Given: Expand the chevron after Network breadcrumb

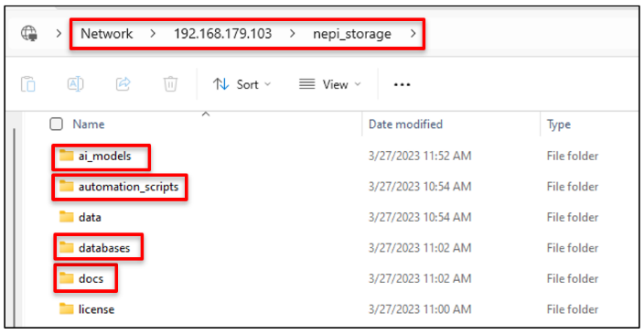Looking at the screenshot, I should 153,34.
